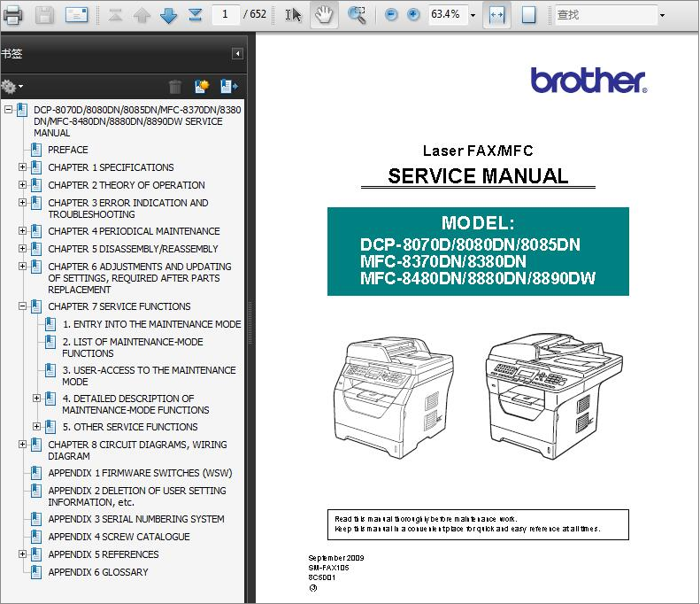Open APPENDIX 3 SERIAL NUMBERING SYSTEM
Screen dimensions: 700x604
136,519
